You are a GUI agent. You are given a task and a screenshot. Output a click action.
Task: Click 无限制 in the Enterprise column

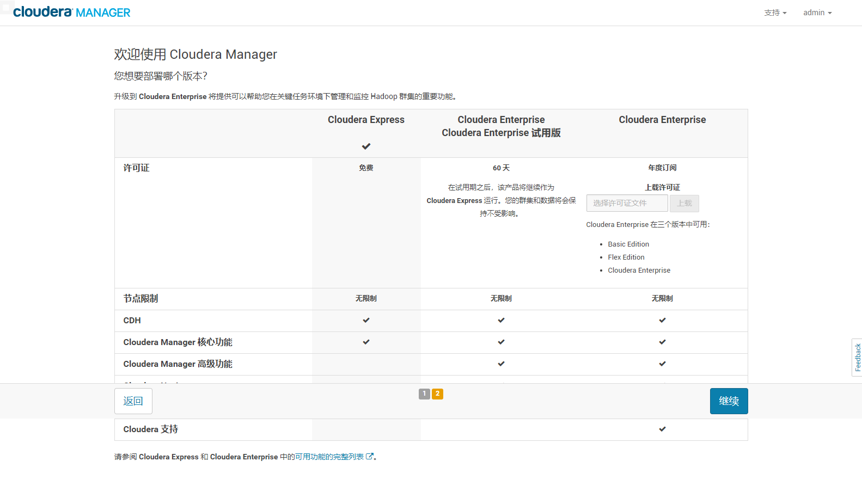tap(662, 298)
